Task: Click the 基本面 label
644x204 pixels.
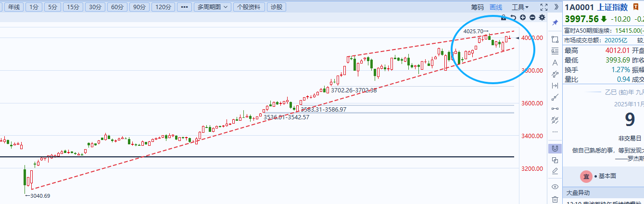Action: pos(607,177)
